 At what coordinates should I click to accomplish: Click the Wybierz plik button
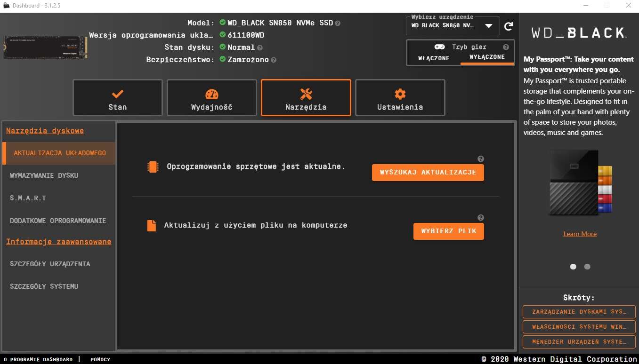click(448, 231)
